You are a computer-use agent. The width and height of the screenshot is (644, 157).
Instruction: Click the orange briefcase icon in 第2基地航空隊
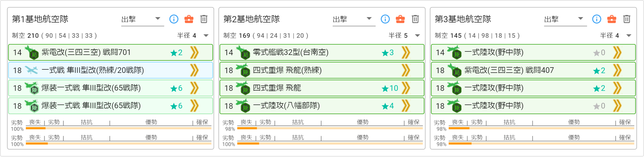(x=400, y=19)
